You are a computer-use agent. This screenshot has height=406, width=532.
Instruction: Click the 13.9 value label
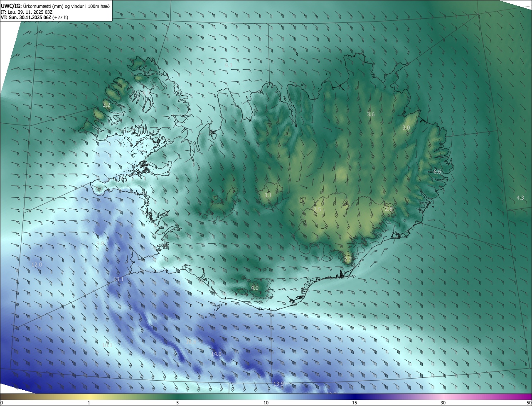[278, 384]
